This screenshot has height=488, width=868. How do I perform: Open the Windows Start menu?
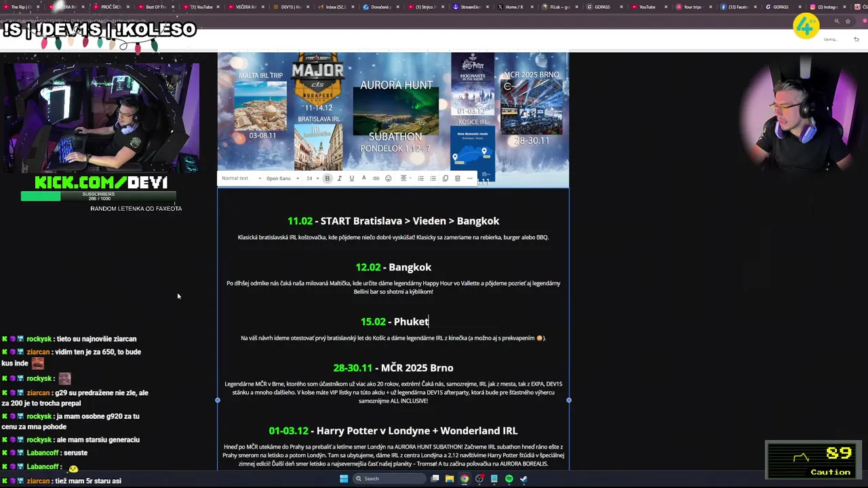tap(344, 479)
